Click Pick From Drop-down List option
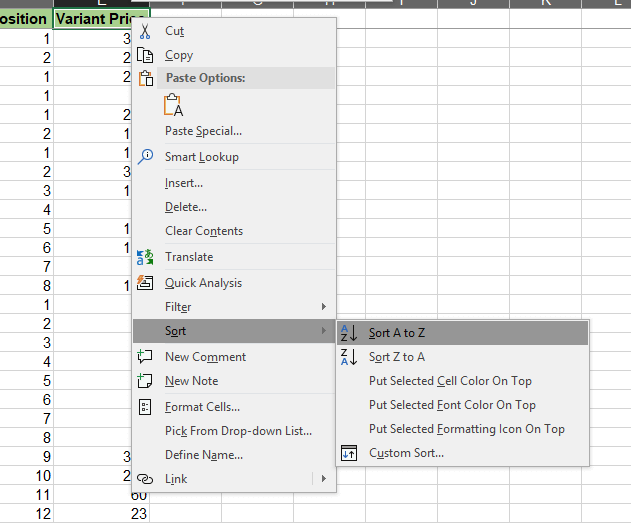 click(238, 431)
